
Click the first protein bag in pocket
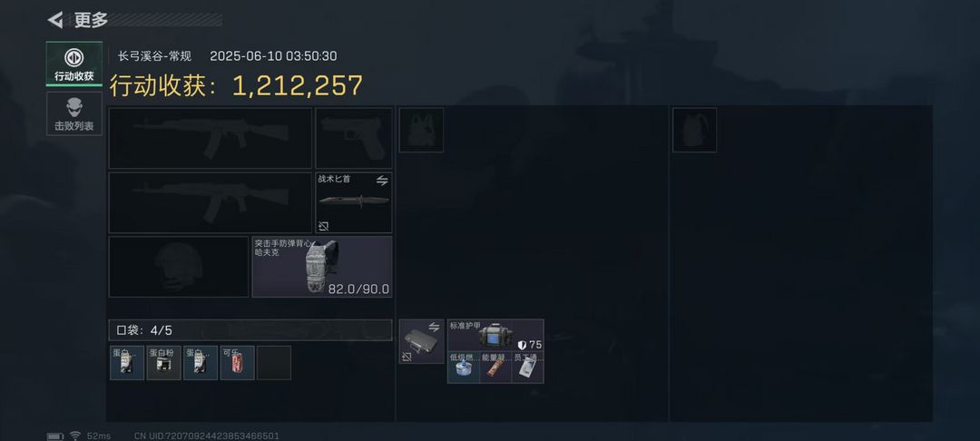(x=127, y=363)
